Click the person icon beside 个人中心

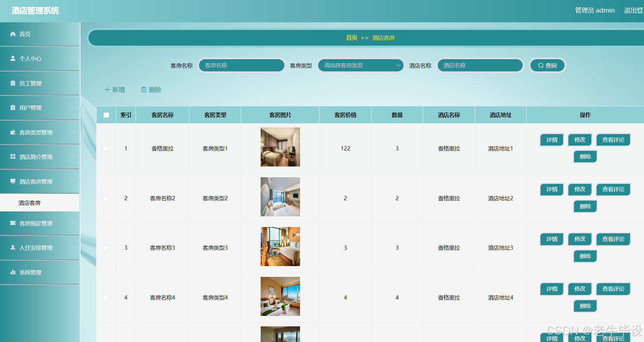click(x=13, y=58)
